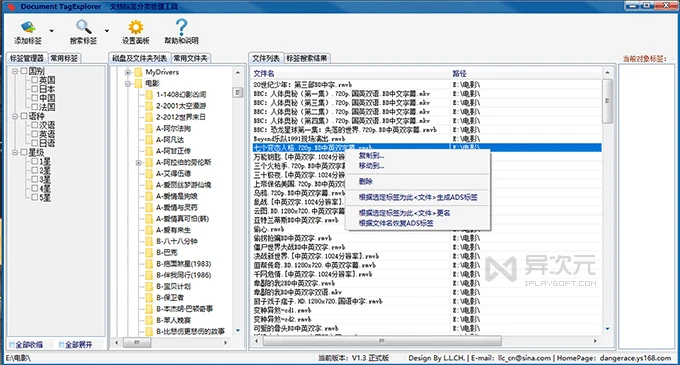The image size is (680, 365).
Task: Switch to the 常用文件夹 tab
Action: click(x=190, y=58)
